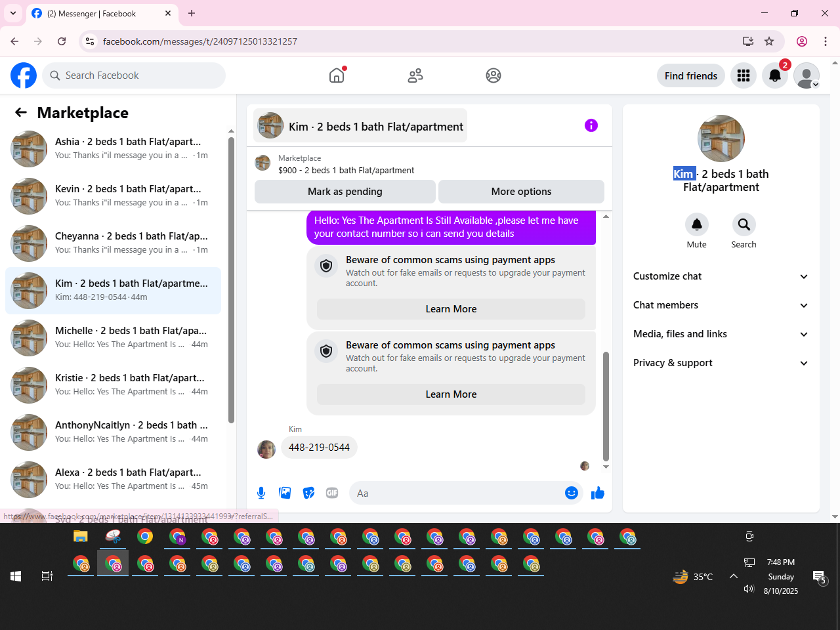This screenshot has height=630, width=840.
Task: Send a voice clip with microphone icon
Action: click(261, 493)
